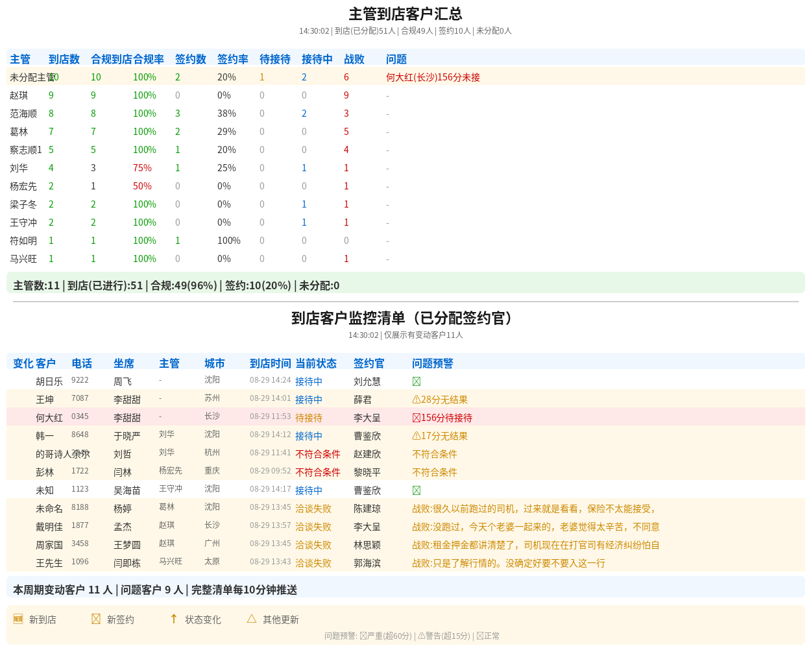
Task: Click the agent name 于晓严
Action: (127, 436)
